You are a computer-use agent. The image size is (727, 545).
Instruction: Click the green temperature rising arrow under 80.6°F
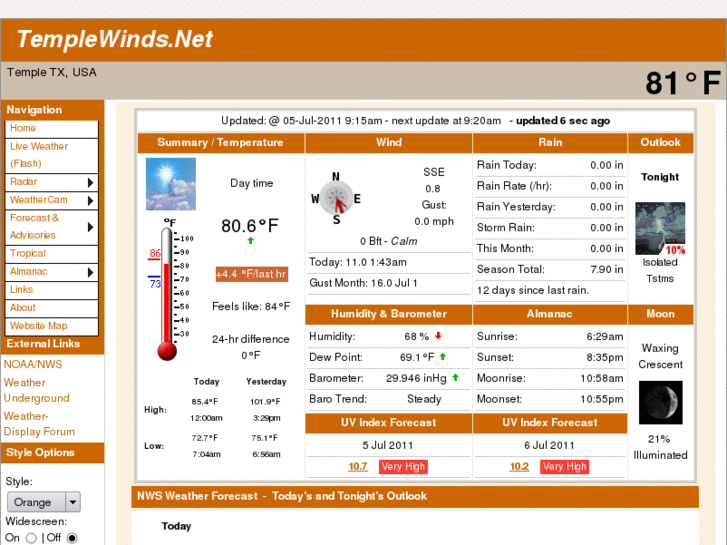tap(250, 240)
